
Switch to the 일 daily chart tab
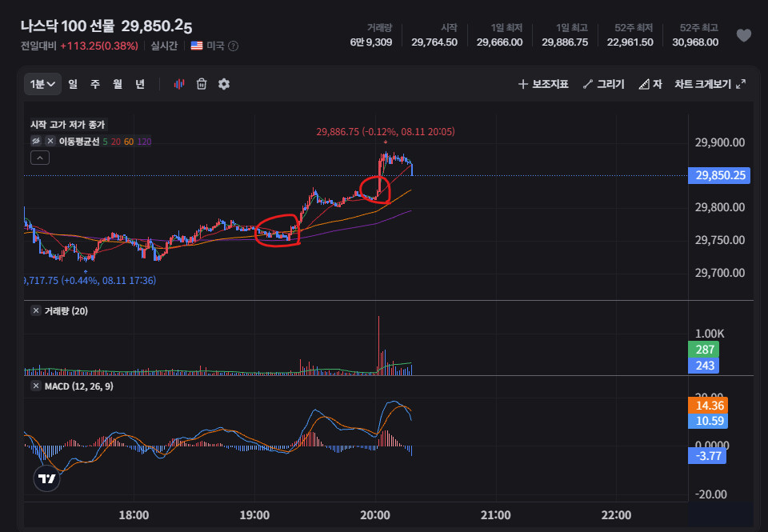point(73,84)
